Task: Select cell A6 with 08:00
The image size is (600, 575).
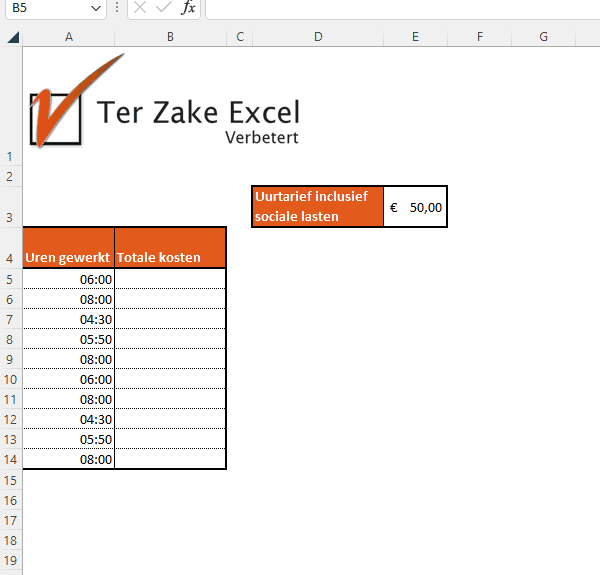Action: tap(68, 299)
